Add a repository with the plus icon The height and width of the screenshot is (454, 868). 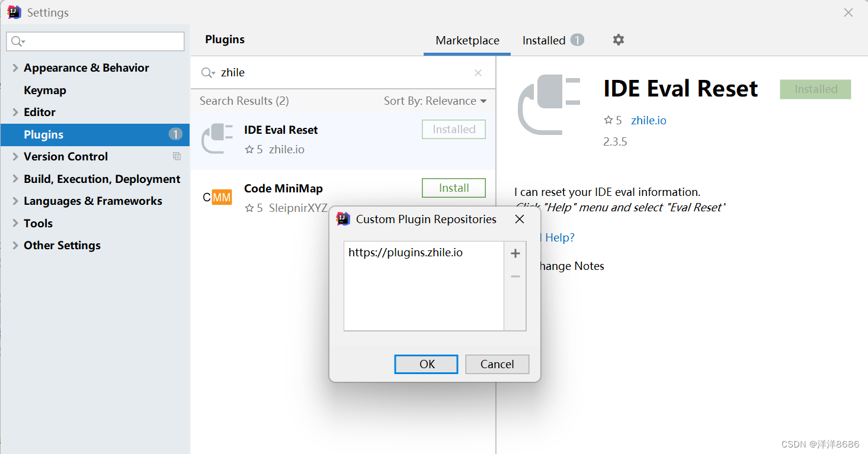515,253
